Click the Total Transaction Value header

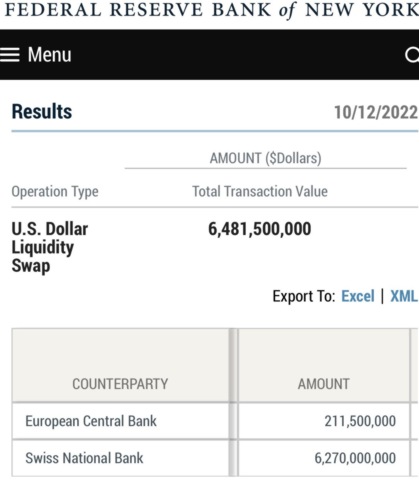click(260, 192)
